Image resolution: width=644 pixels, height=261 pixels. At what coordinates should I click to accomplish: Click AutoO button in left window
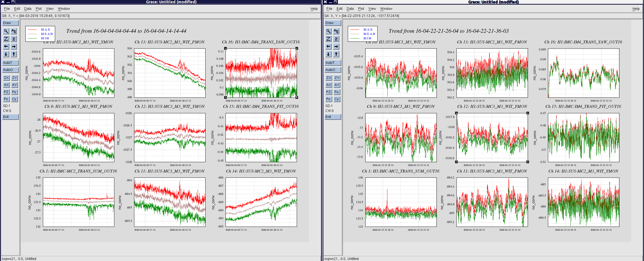[10, 70]
